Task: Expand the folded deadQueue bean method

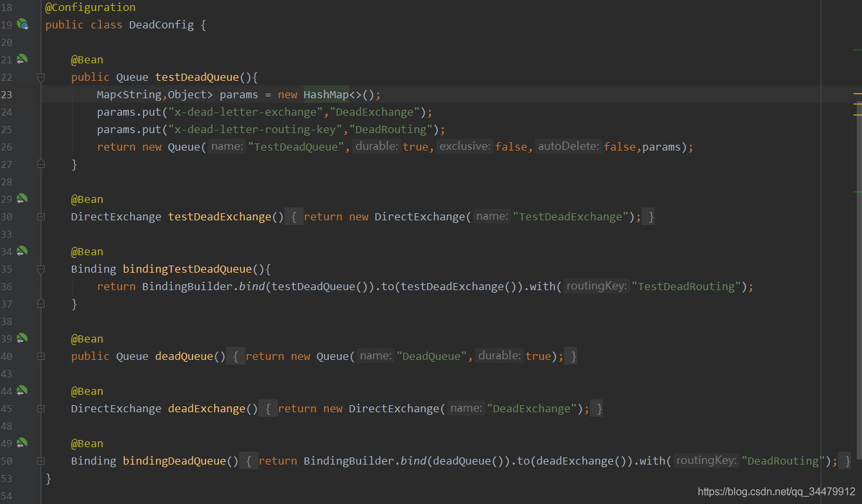Action: (x=40, y=356)
